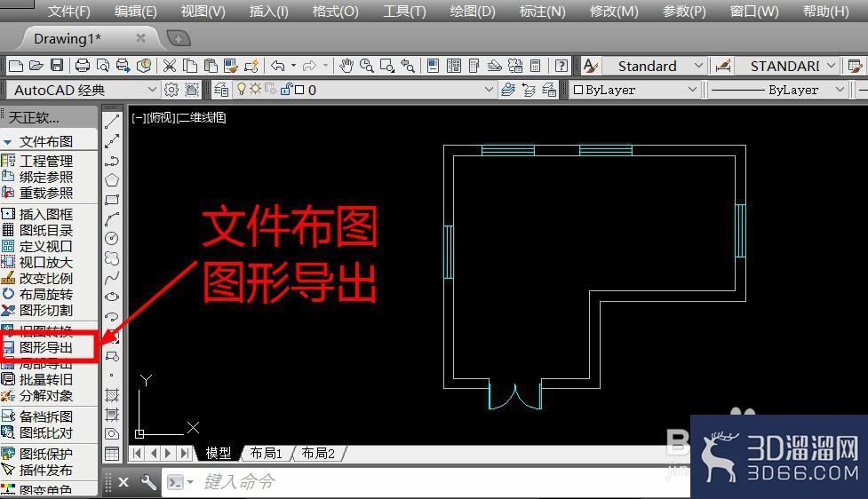Image resolution: width=868 pixels, height=499 pixels.
Task: Select the Table tool in draw toolbar
Action: [x=112, y=454]
